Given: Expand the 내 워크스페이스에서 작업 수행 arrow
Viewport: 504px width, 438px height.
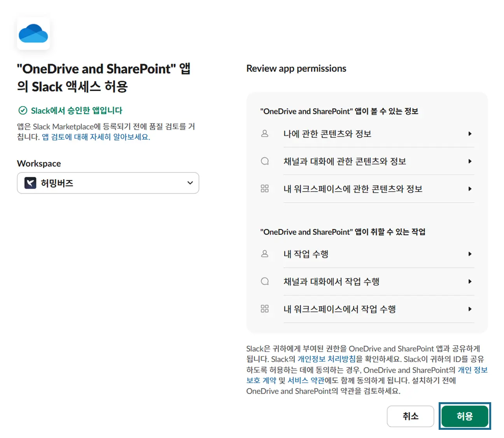Looking at the screenshot, I should click(x=470, y=309).
